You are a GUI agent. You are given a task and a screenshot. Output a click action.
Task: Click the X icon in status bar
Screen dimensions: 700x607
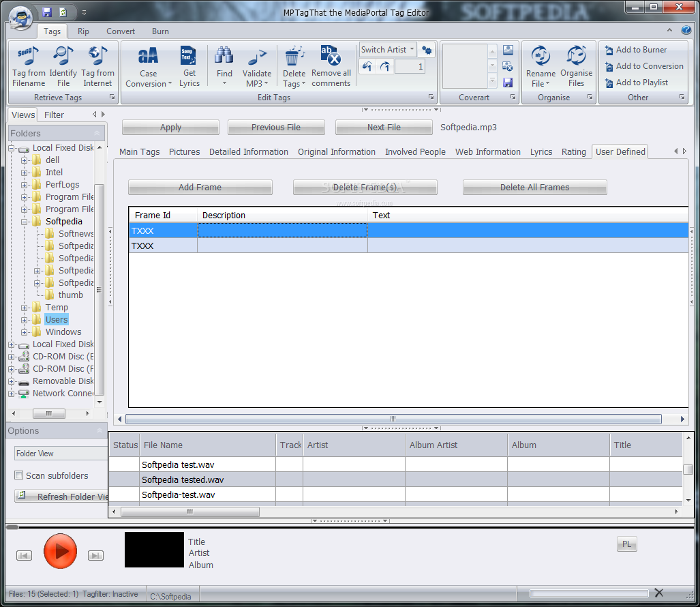pyautogui.click(x=659, y=593)
